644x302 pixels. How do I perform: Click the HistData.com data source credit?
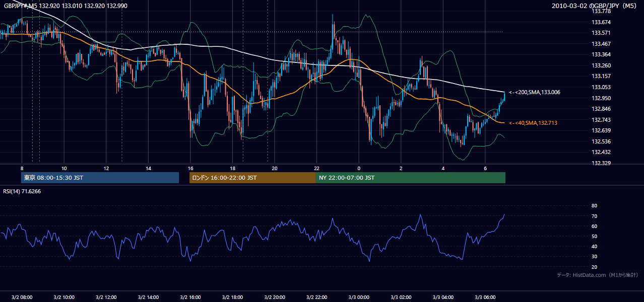[x=598, y=275]
